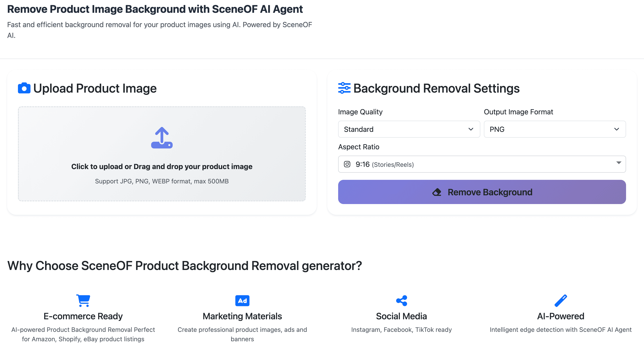Click the magic wand AI-Powered icon

(x=561, y=300)
